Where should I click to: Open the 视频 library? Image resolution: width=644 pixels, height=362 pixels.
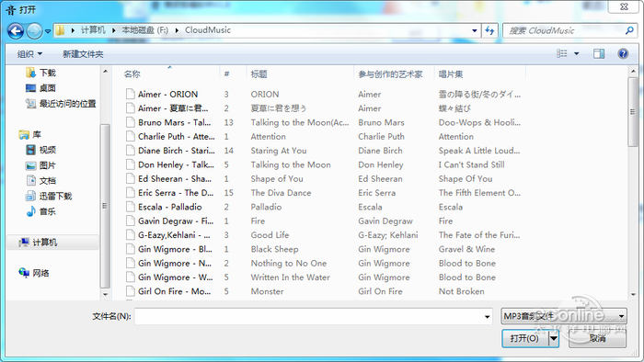[x=40, y=150]
